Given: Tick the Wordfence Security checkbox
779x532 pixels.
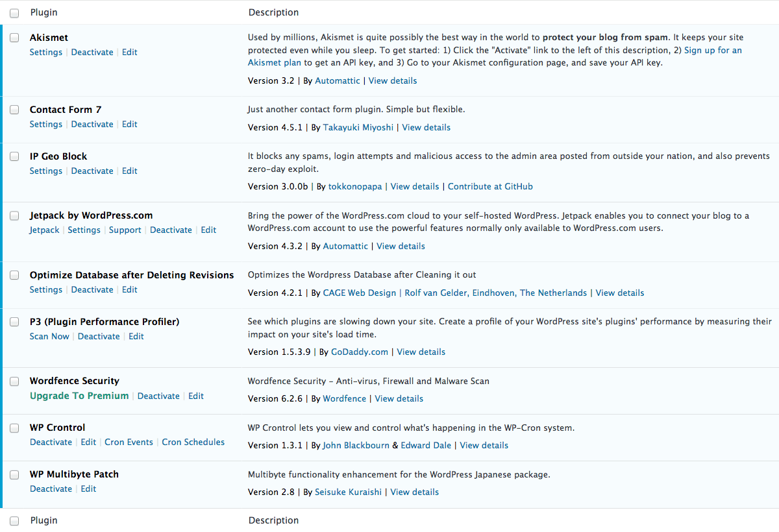Looking at the screenshot, I should 14,381.
